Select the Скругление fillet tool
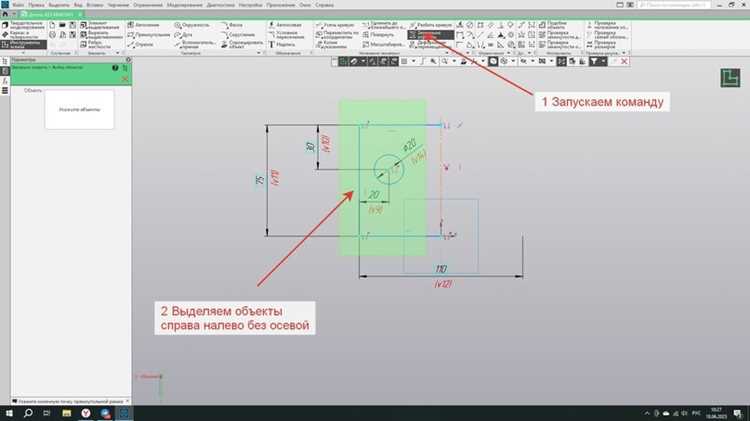 click(x=238, y=35)
